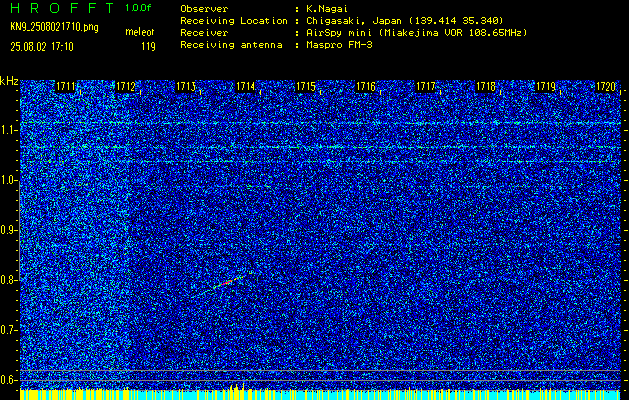Click the 1711 time marker
629x400 pixels.
click(x=65, y=86)
